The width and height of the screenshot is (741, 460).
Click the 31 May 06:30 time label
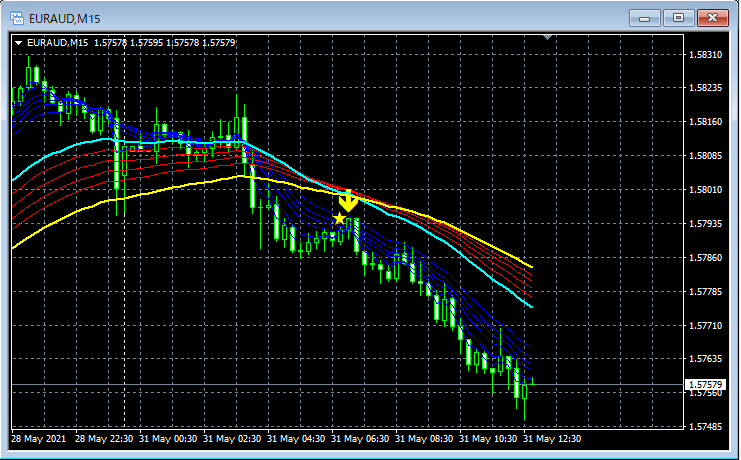360,439
